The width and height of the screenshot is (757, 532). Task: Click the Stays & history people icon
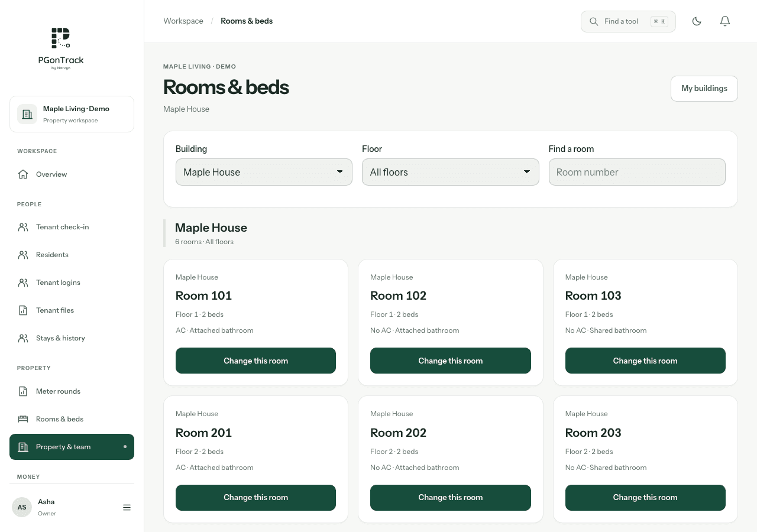coord(23,338)
